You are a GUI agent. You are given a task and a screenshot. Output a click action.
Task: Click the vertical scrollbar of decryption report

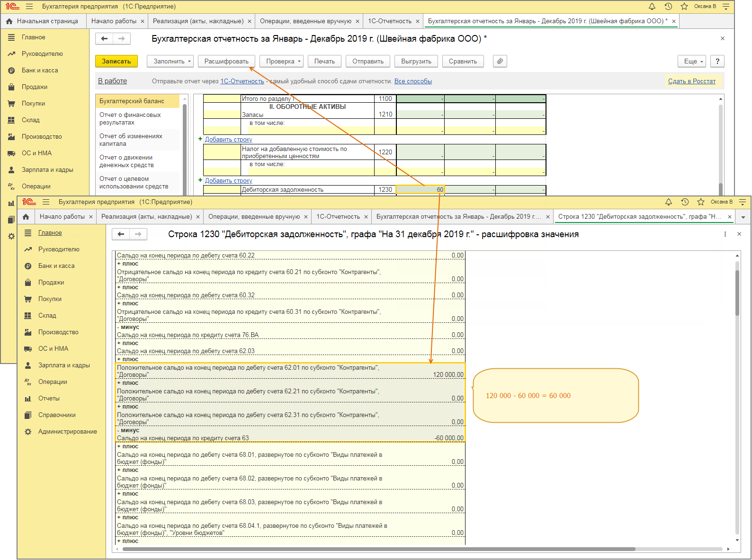(x=737, y=293)
